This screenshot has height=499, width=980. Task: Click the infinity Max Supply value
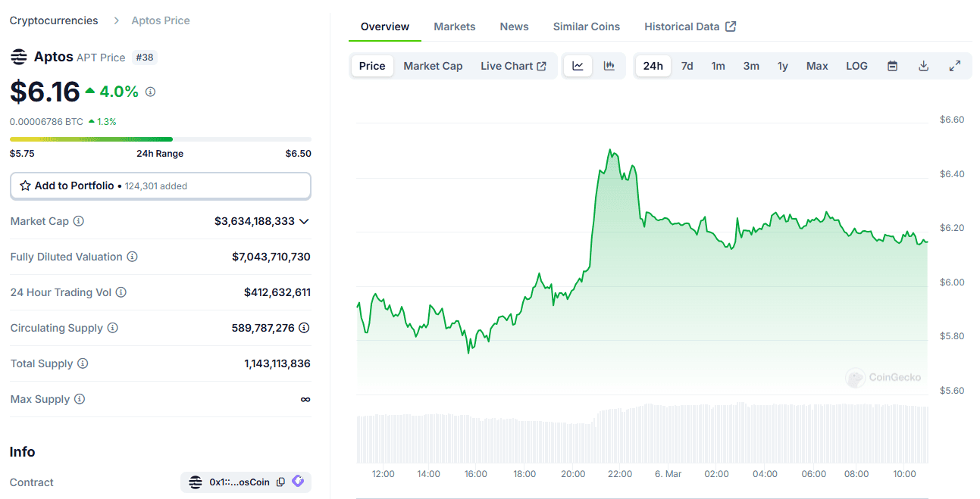click(x=305, y=399)
